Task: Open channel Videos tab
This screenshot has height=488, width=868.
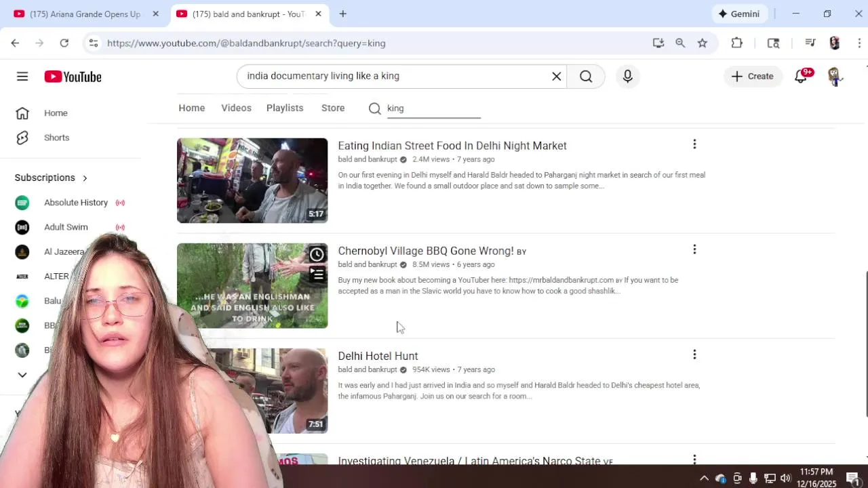Action: coord(236,108)
